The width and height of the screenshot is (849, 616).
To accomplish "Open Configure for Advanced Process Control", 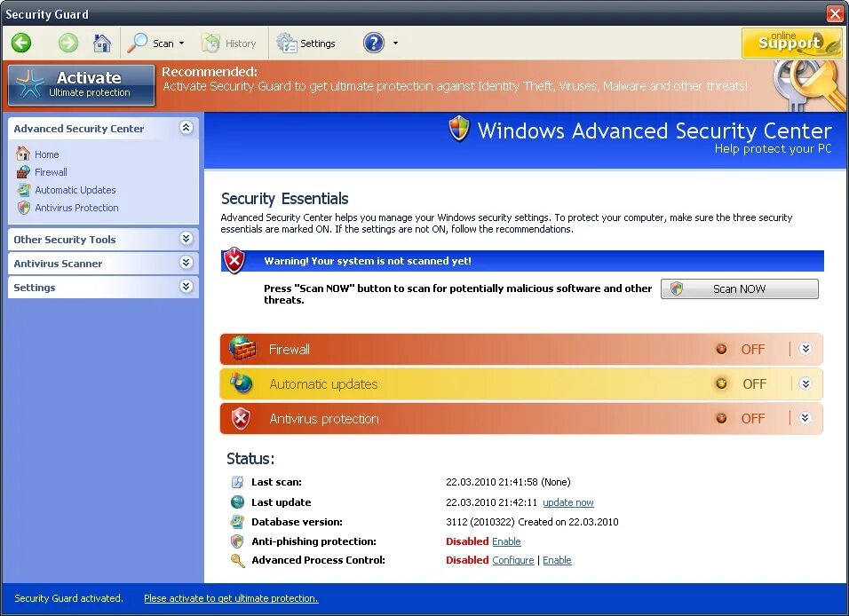I will click(x=512, y=560).
